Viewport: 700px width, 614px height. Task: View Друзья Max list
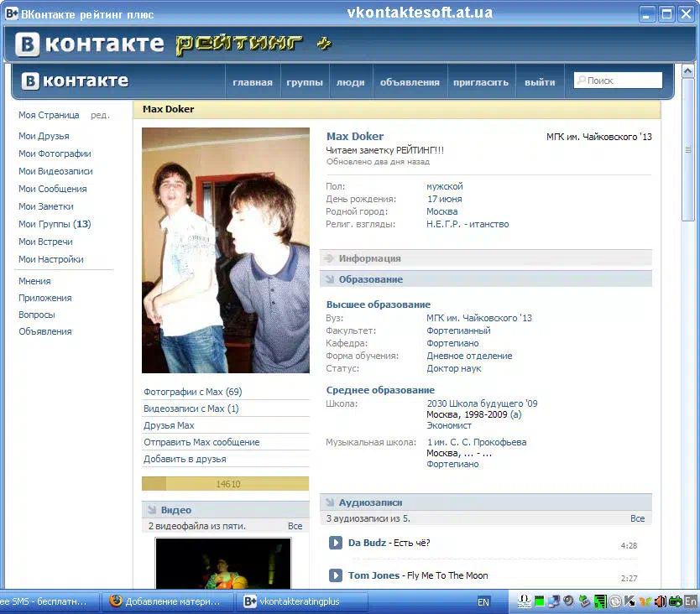(169, 426)
